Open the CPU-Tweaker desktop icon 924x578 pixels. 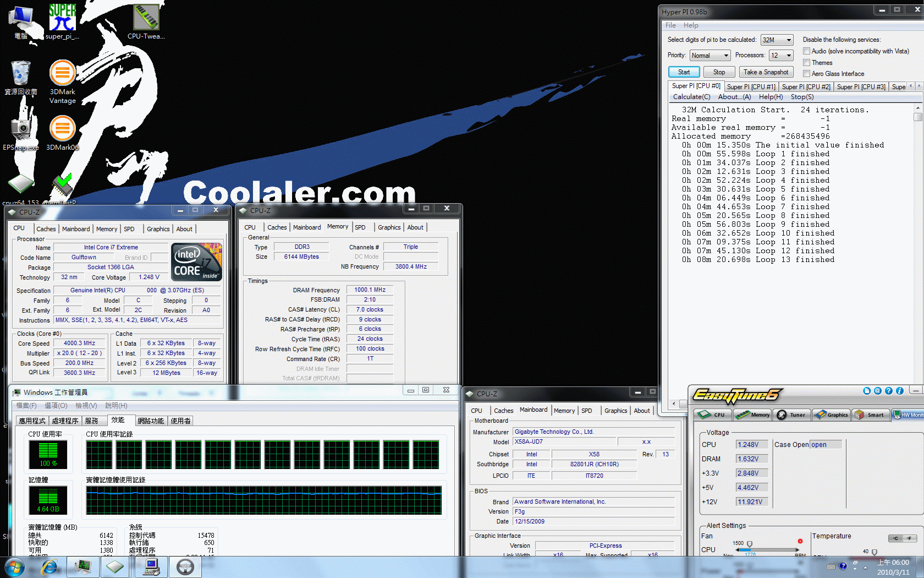point(146,21)
